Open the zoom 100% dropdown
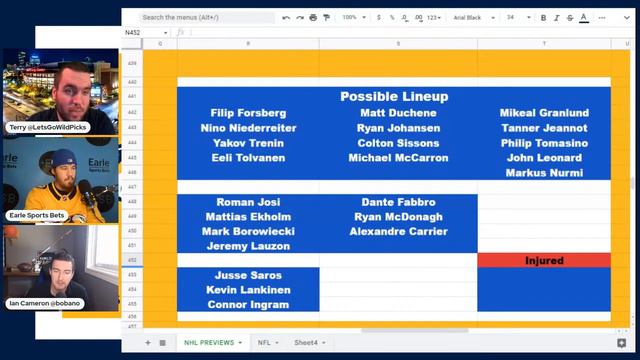Viewport: 640px width, 360px height. pos(354,18)
